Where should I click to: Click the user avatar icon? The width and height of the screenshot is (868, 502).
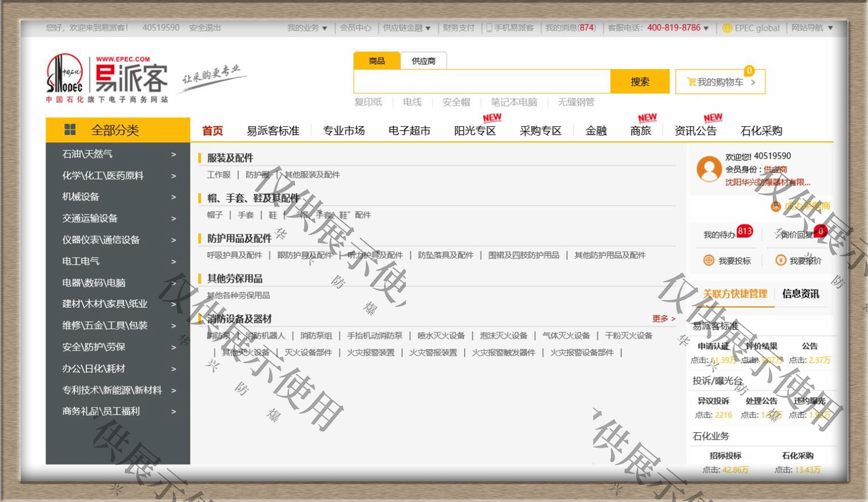point(709,169)
